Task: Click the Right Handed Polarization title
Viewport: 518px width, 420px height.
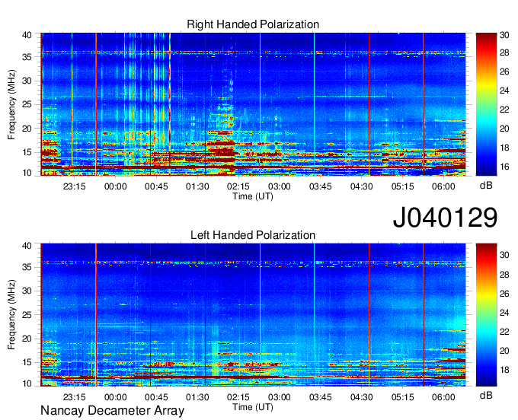Action: [x=253, y=24]
